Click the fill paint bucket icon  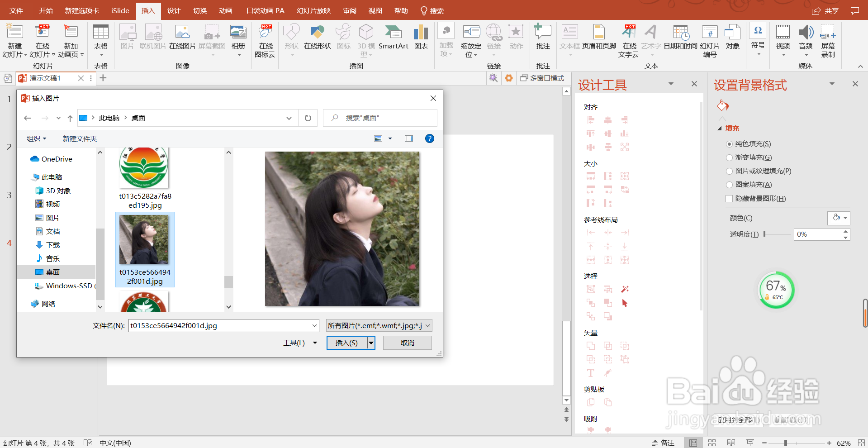point(723,106)
